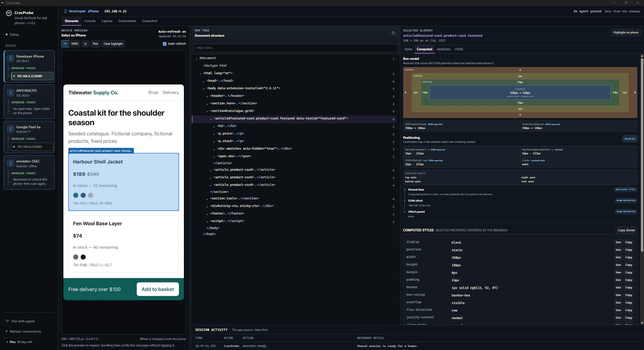Click Use for the border property

(618, 288)
